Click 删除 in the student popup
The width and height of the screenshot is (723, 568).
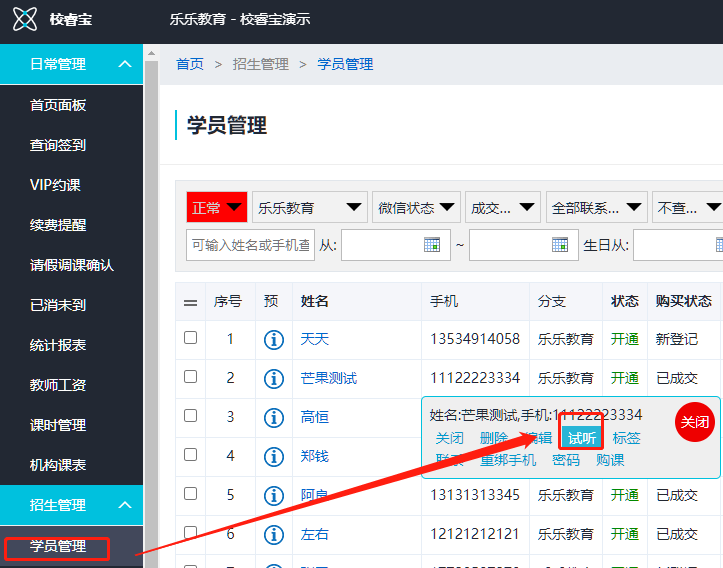(494, 438)
